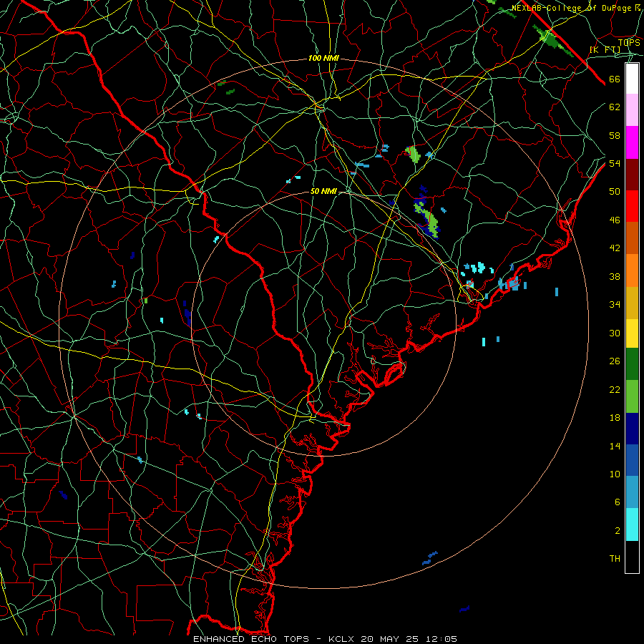This screenshot has height=644, width=644.
Task: Select the sky blue legend swatch
Action: [632, 492]
